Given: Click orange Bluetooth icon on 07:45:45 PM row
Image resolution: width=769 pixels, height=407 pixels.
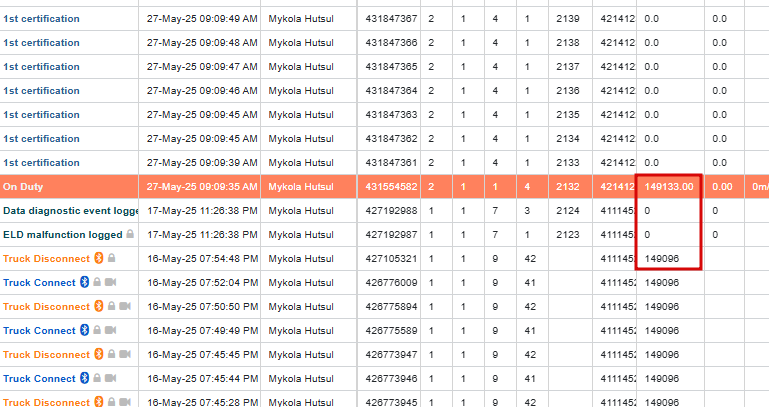Looking at the screenshot, I should (99, 354).
